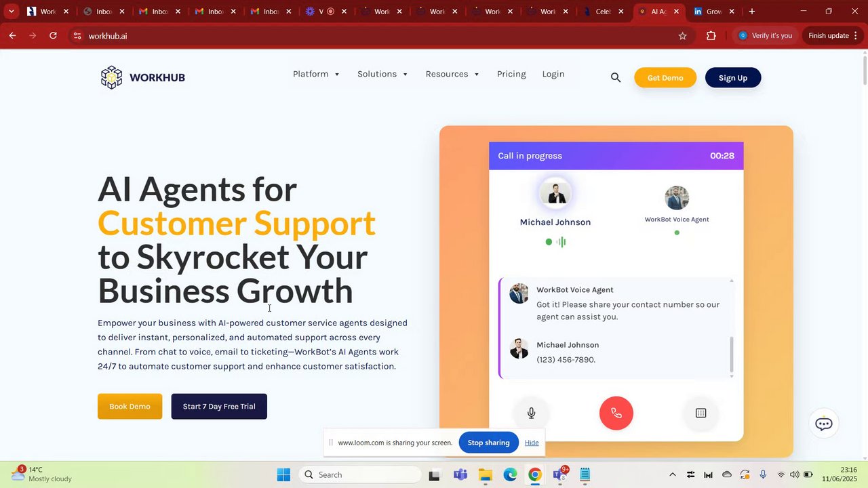868x488 pixels.
Task: Open the call keypad icon
Action: click(701, 413)
